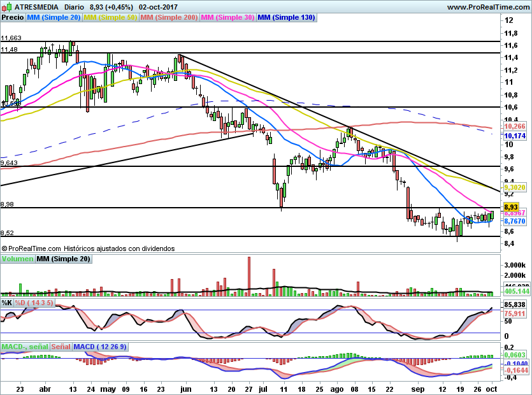Open the www.ProRealTime.com link
Viewport: 532px width, 395px height.
[488, 7]
